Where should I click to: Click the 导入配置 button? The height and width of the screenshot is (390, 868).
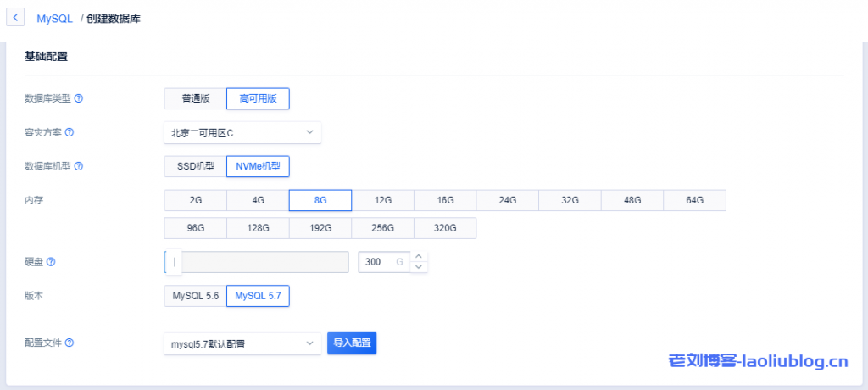352,343
